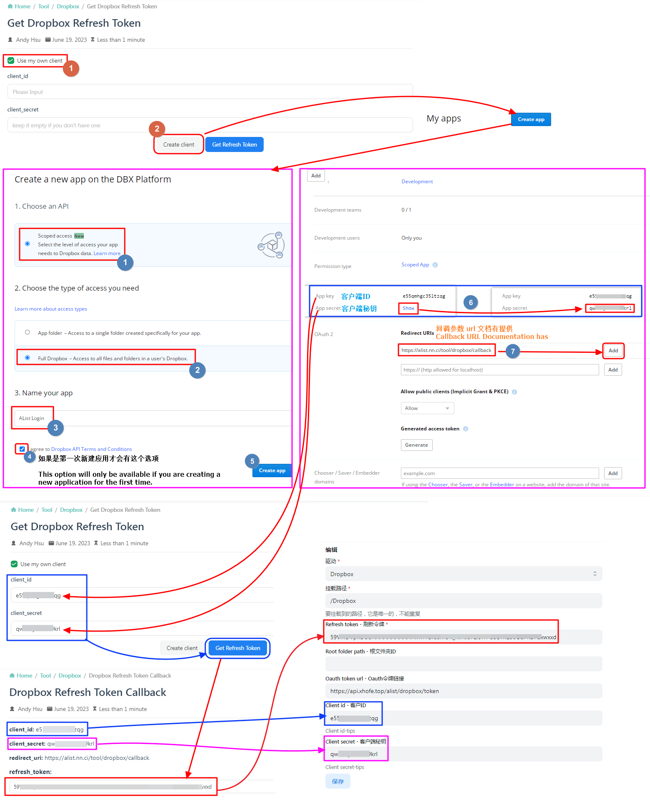Open the Scoped App permission link
The width and height of the screenshot is (650, 812).
tap(415, 265)
